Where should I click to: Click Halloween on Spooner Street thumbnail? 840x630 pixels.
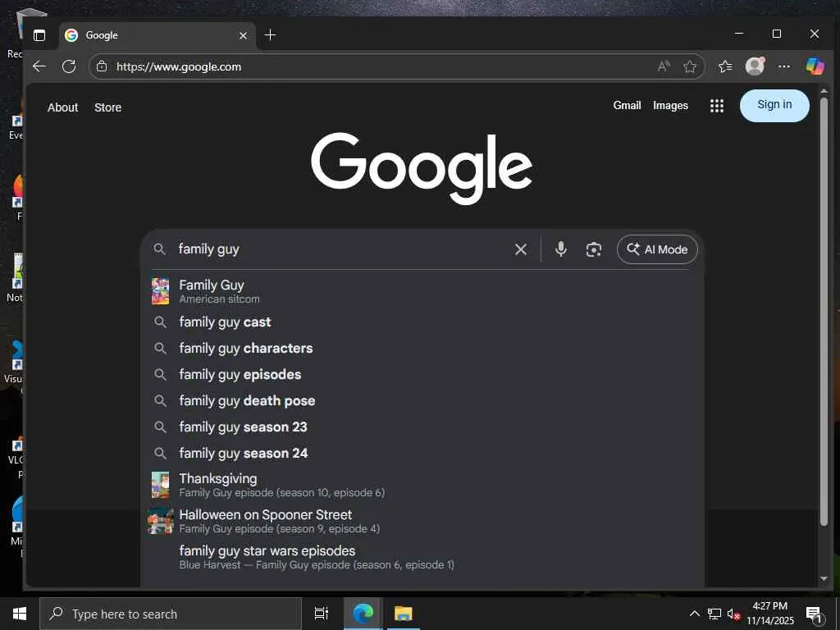click(160, 521)
